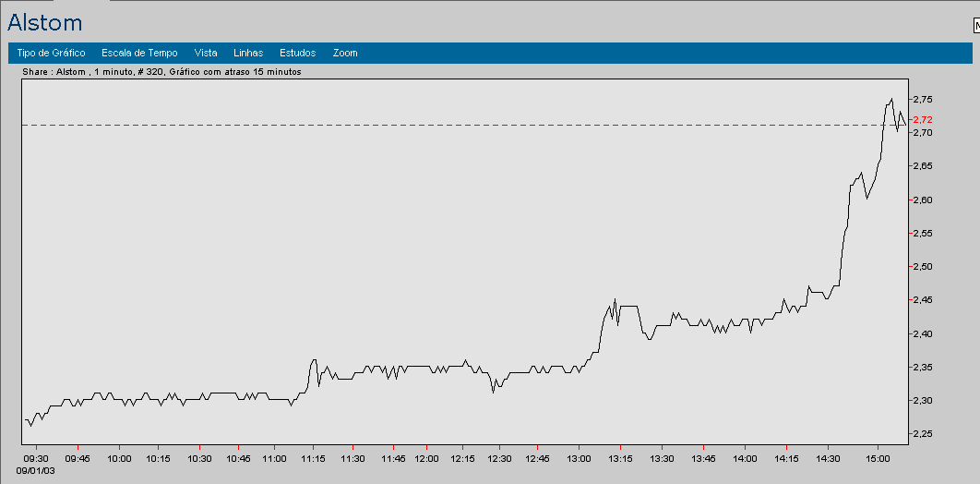Click the 11:15 time axis label
The image size is (980, 484).
point(314,458)
